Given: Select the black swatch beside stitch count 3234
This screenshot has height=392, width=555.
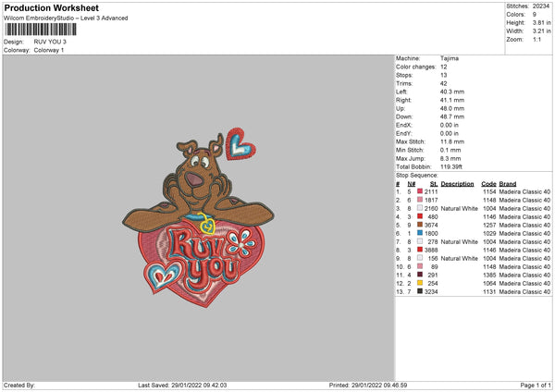Looking at the screenshot, I should pos(420,291).
